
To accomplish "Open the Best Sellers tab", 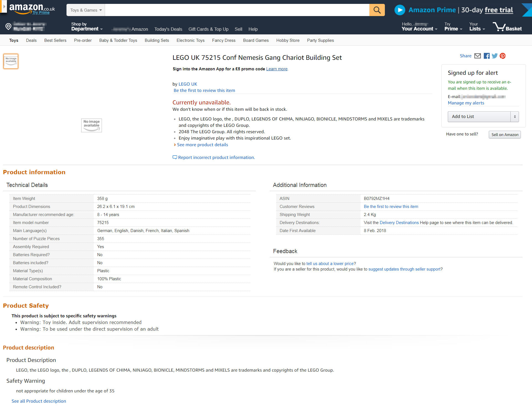I will [x=55, y=40].
